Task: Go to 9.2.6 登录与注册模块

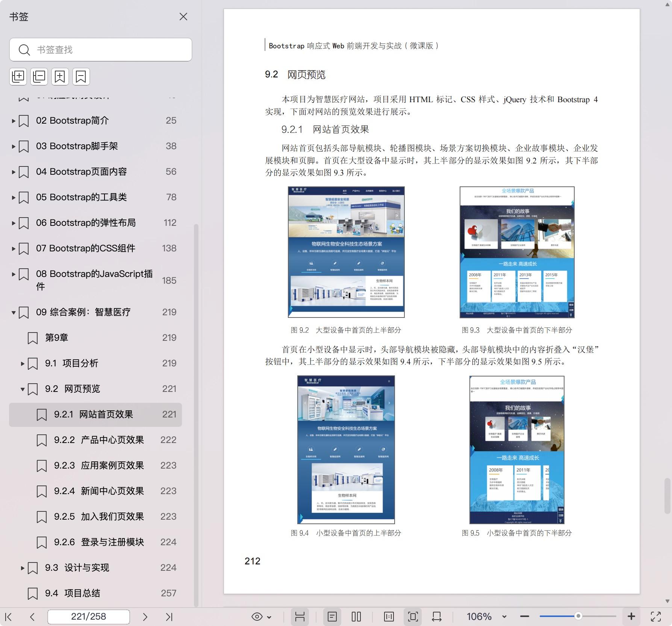Action: coord(99,542)
